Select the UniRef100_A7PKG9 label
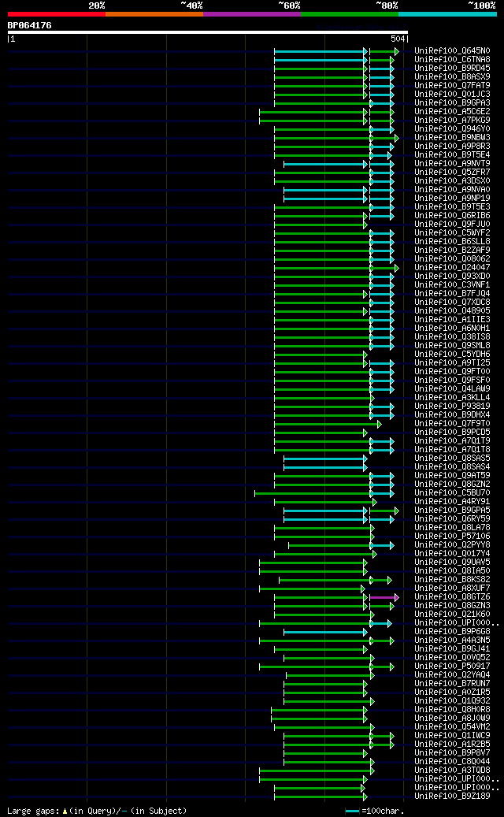Image resolution: width=504 pixels, height=817 pixels. [452, 121]
